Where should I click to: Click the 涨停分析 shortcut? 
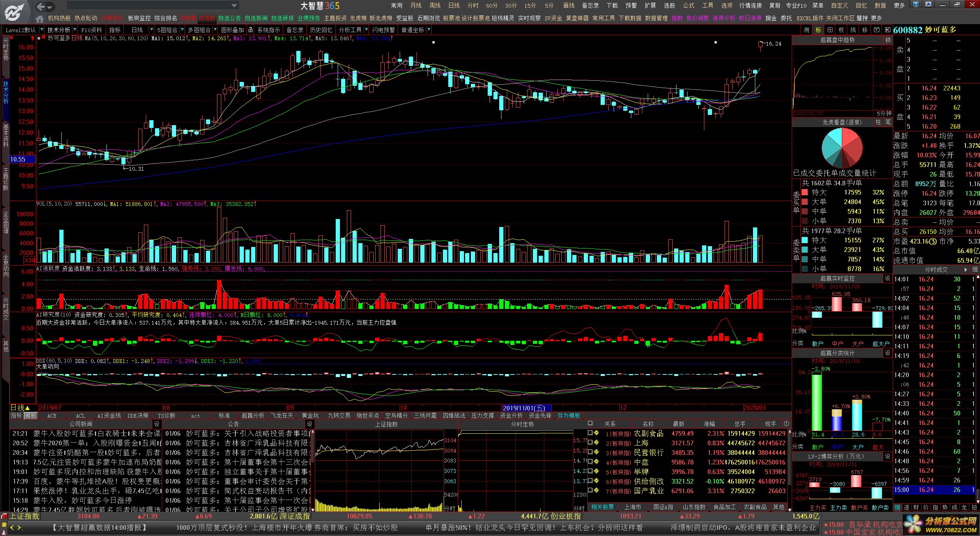724,18
